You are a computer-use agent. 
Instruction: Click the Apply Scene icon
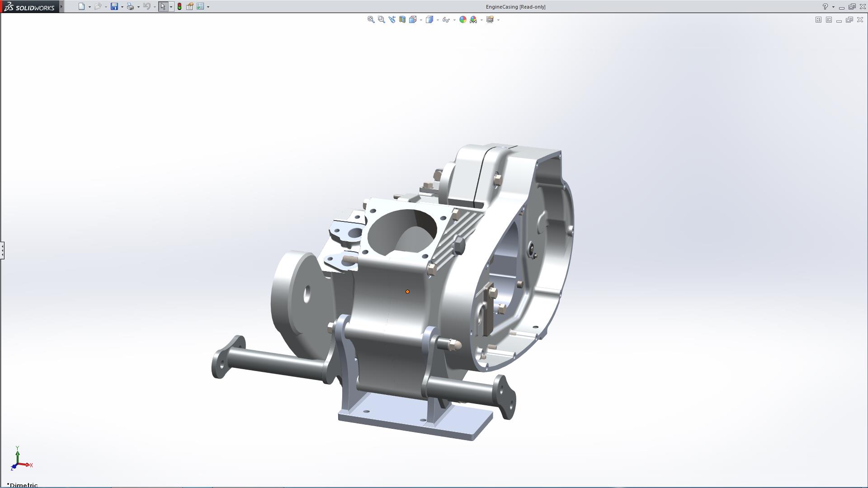(473, 19)
